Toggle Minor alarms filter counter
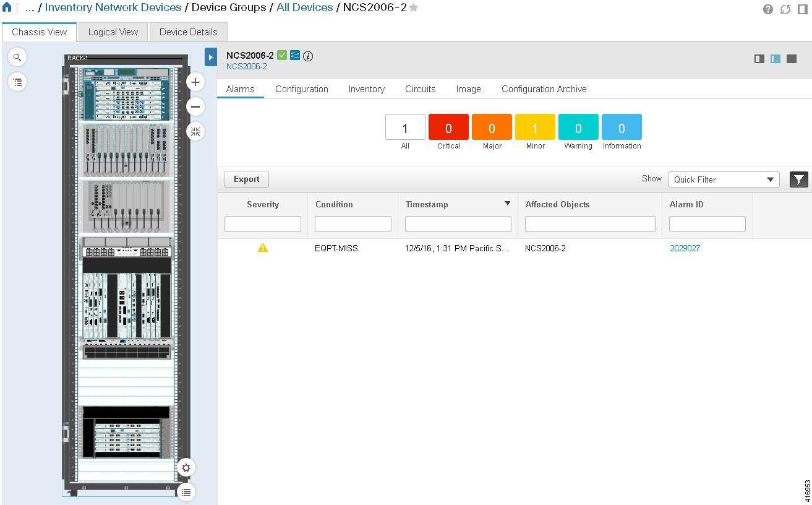 [534, 127]
